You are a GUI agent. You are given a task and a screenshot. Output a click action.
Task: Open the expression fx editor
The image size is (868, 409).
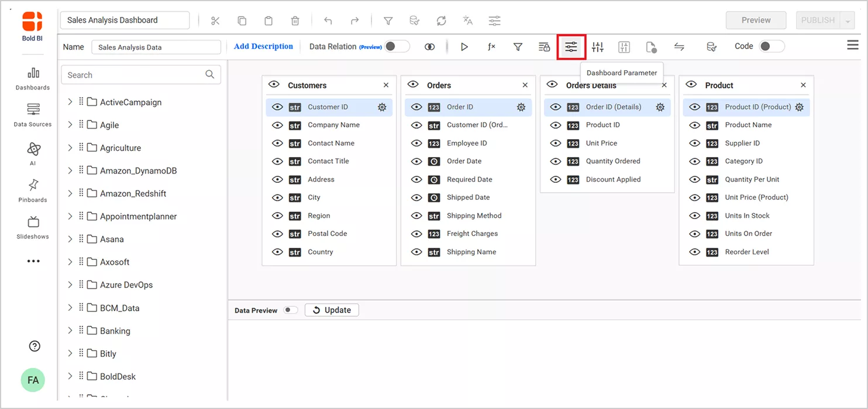[491, 47]
